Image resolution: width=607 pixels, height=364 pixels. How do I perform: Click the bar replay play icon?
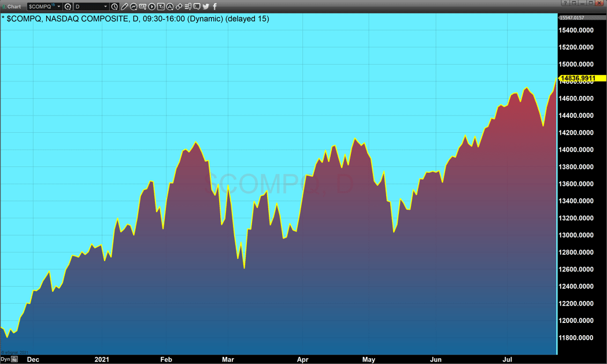coord(151,6)
